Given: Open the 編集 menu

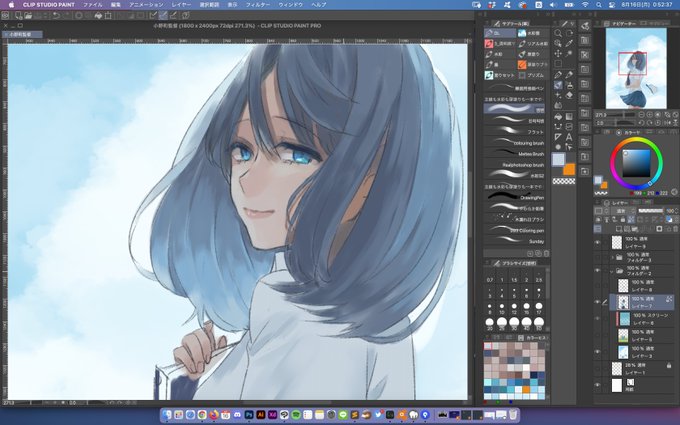Looking at the screenshot, I should [116, 5].
